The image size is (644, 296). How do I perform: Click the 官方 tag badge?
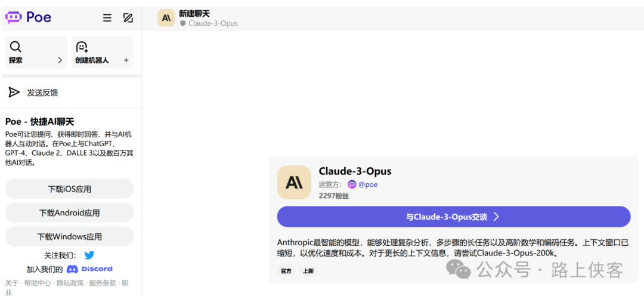pos(286,272)
